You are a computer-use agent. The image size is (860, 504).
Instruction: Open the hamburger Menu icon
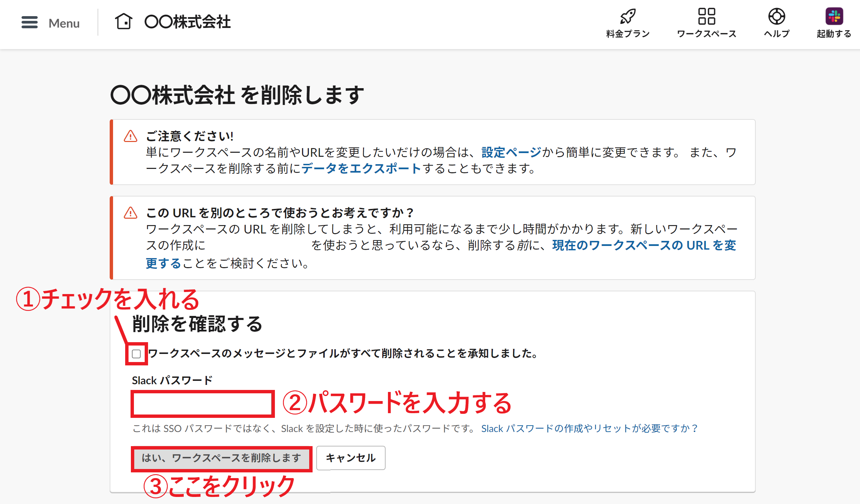tap(29, 22)
